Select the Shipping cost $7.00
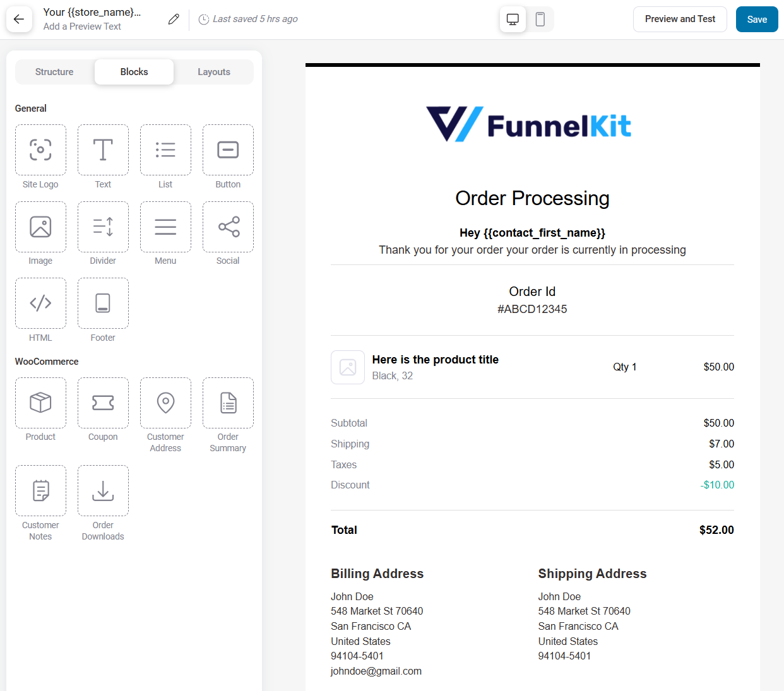 point(722,444)
